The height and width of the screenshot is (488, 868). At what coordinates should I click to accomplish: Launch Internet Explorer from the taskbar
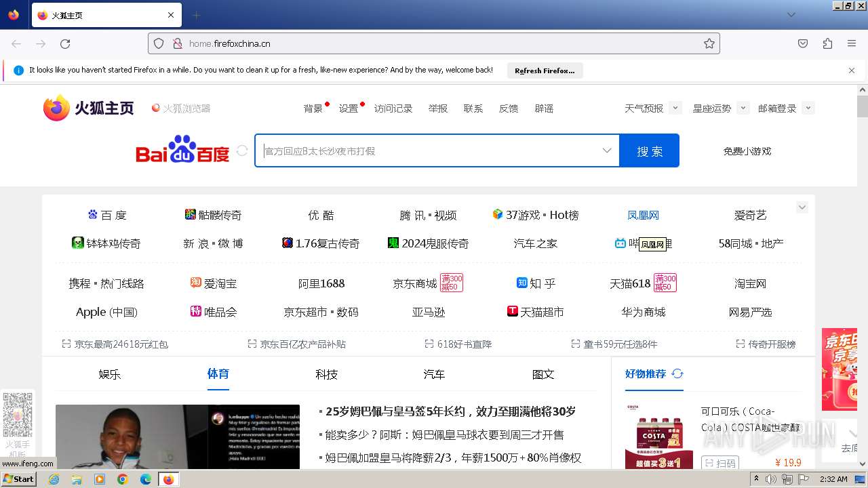[x=54, y=479]
